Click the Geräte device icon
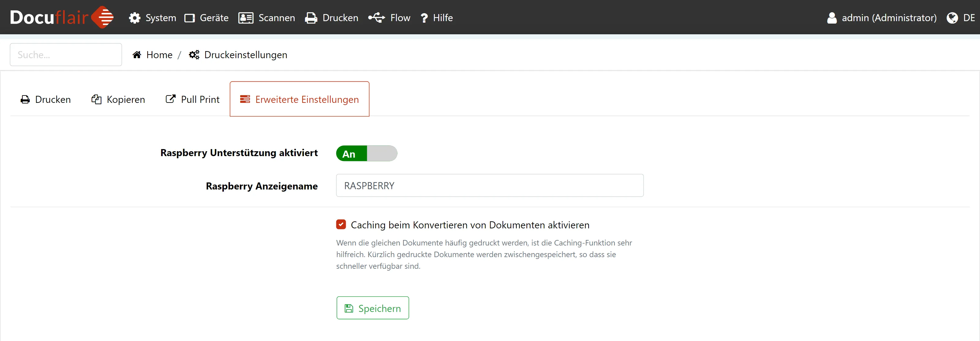The width and height of the screenshot is (980, 341). click(190, 18)
